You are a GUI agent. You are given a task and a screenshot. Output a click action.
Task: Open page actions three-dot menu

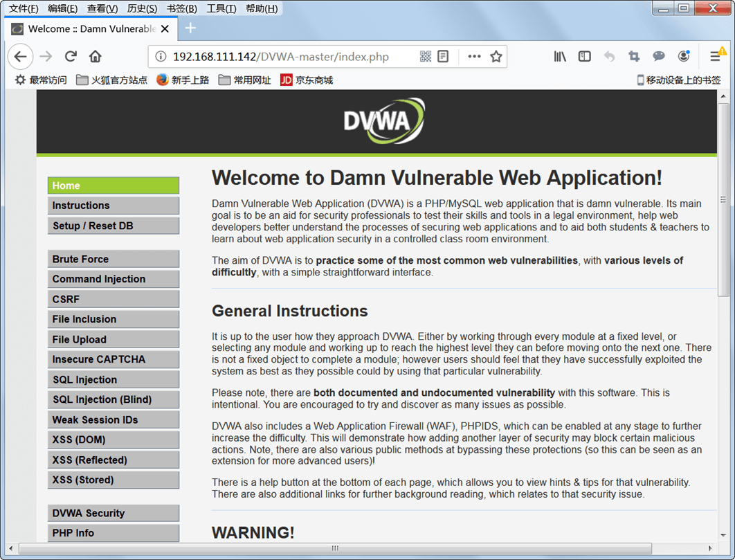click(x=474, y=57)
